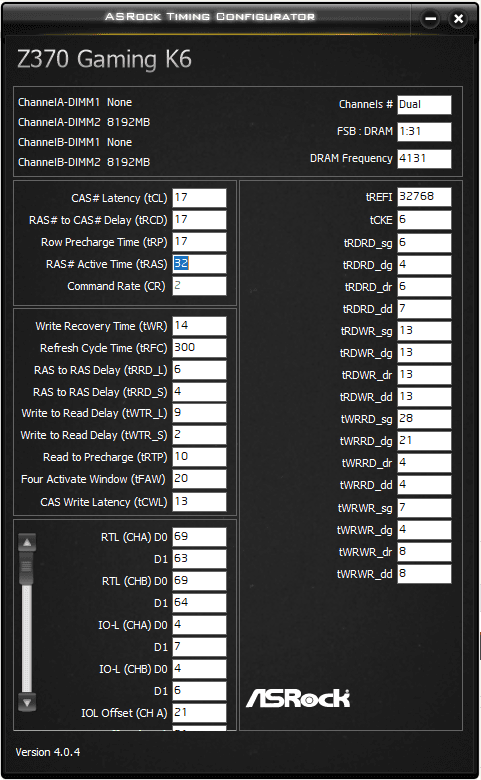Click the tRDWR_dr value field
Image resolution: width=481 pixels, height=780 pixels.
424,374
